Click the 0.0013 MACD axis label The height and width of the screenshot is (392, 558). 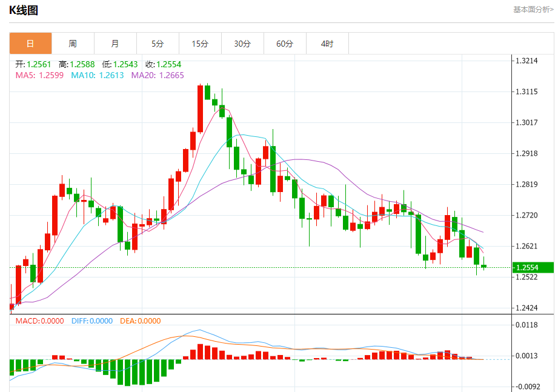click(x=526, y=356)
